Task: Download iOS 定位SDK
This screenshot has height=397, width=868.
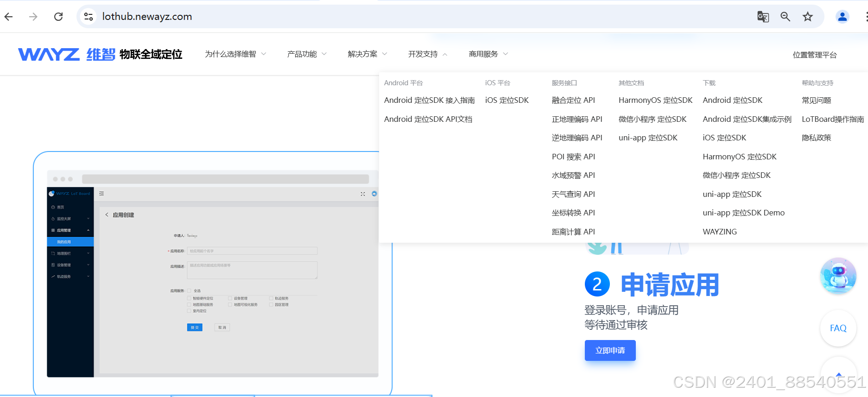Action: [724, 138]
